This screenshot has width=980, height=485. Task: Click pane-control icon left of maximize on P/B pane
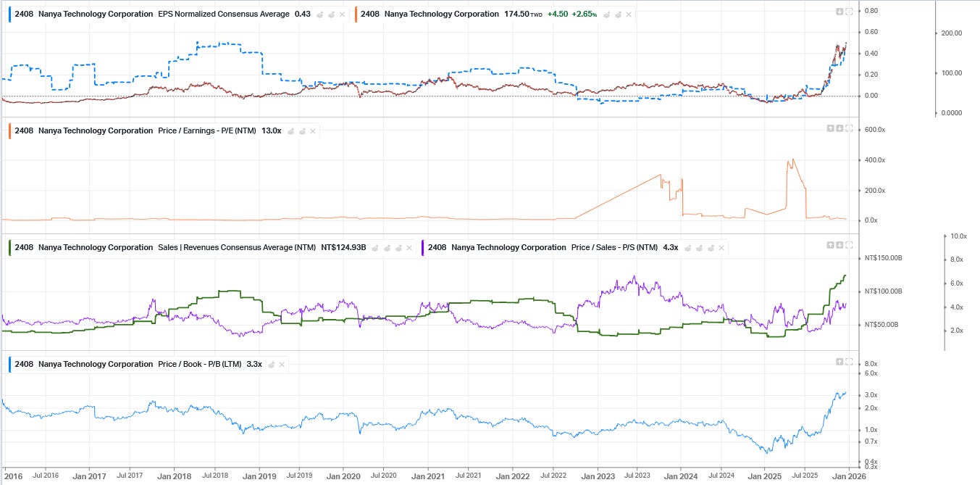click(839, 361)
